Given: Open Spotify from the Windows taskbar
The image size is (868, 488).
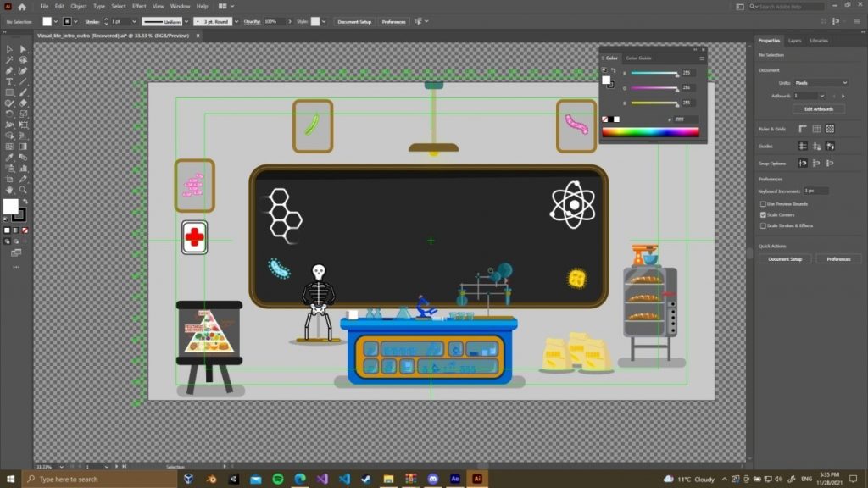Looking at the screenshot, I should tap(278, 479).
